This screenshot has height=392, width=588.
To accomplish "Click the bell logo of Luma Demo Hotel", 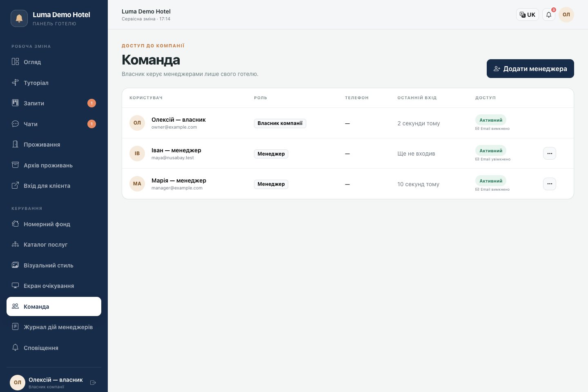I will coord(19,18).
